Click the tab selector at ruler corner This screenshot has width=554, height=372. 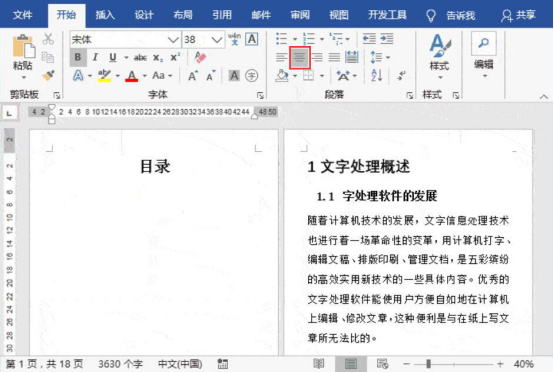pos(9,113)
